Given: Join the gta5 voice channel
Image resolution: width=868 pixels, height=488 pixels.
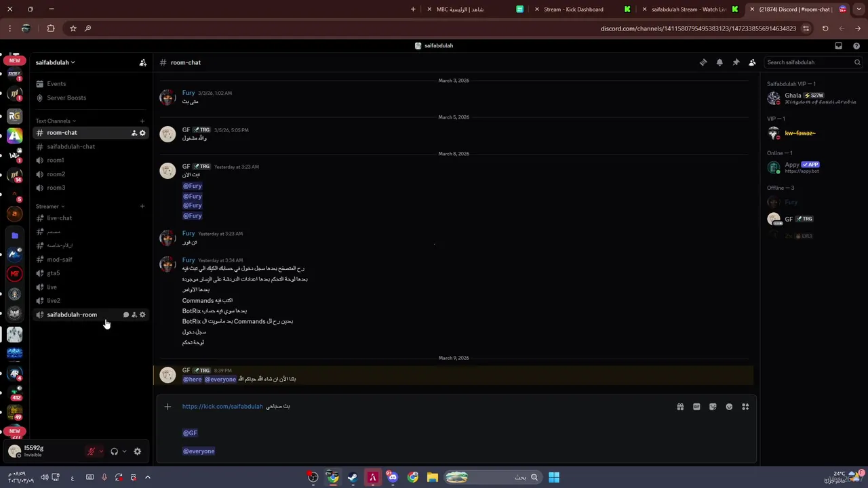Looking at the screenshot, I should coord(53,273).
